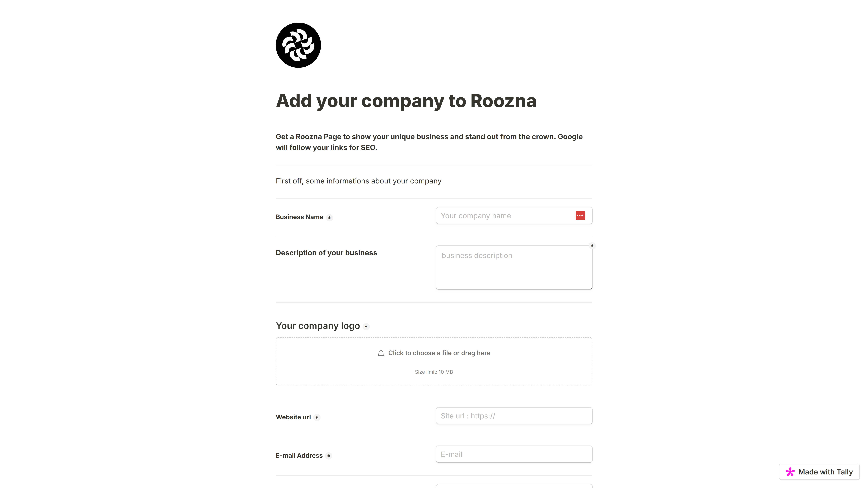Click the 'Size limit: 10 MB' text
The height and width of the screenshot is (488, 868).
point(434,372)
